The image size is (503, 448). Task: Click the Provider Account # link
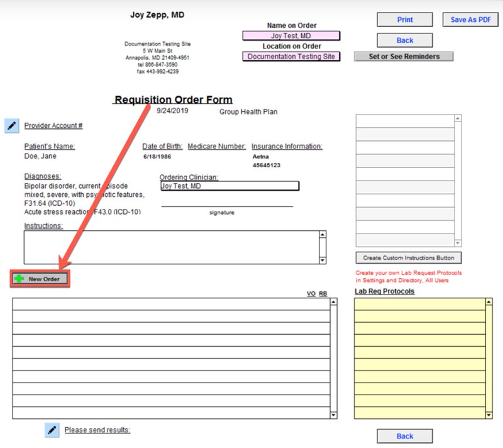click(x=53, y=126)
